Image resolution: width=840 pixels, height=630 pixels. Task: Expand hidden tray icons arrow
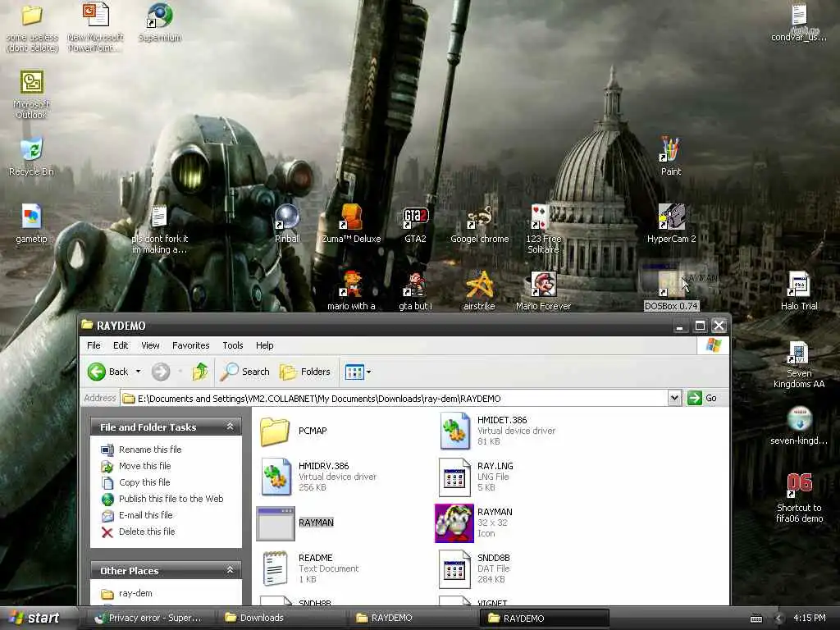click(x=778, y=619)
